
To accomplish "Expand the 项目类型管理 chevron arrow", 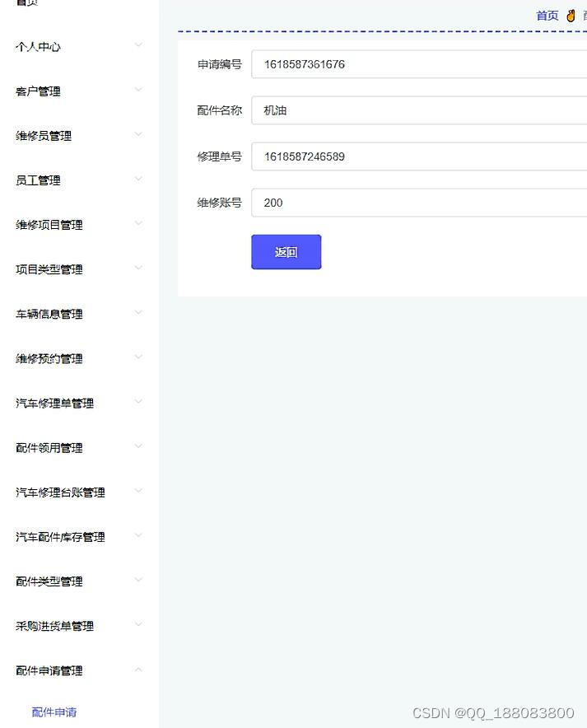I will 138,268.
